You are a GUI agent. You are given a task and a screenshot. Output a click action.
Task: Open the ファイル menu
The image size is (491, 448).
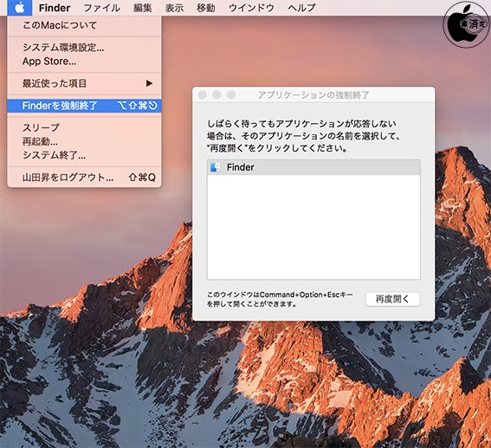[102, 8]
